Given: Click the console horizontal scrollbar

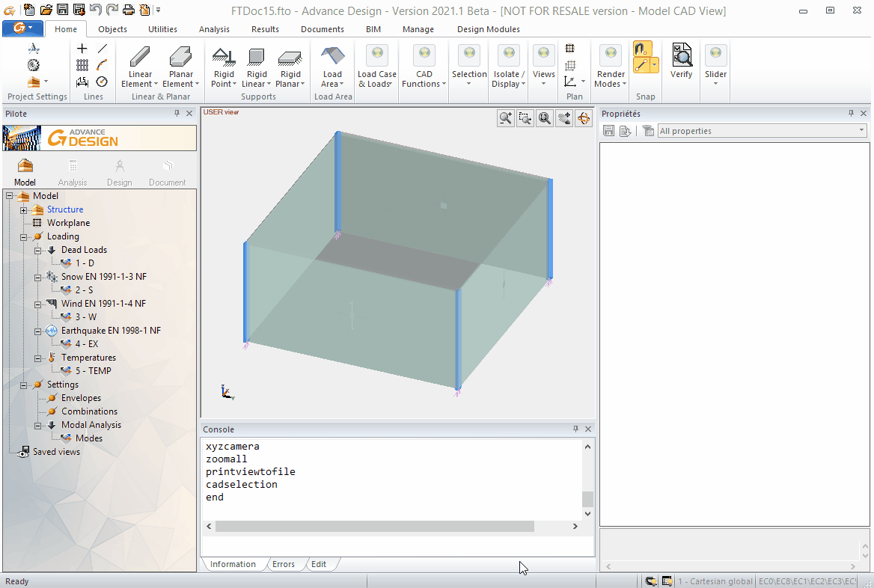Looking at the screenshot, I should (x=374, y=527).
